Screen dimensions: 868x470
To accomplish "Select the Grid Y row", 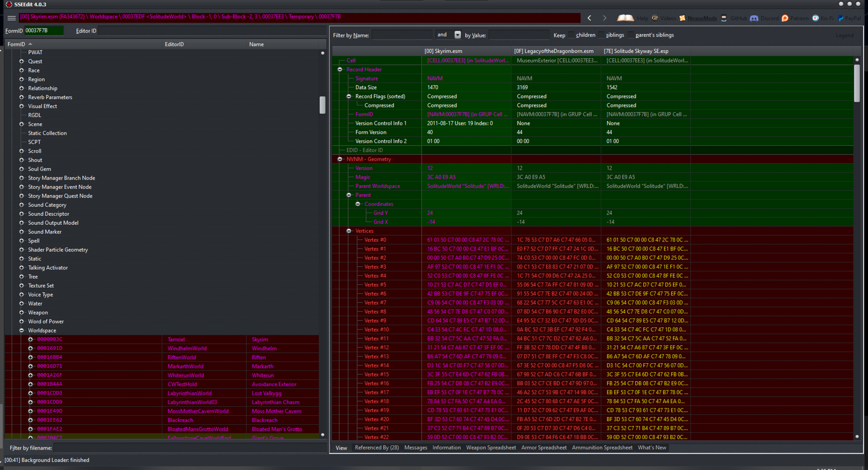I will pos(593,213).
